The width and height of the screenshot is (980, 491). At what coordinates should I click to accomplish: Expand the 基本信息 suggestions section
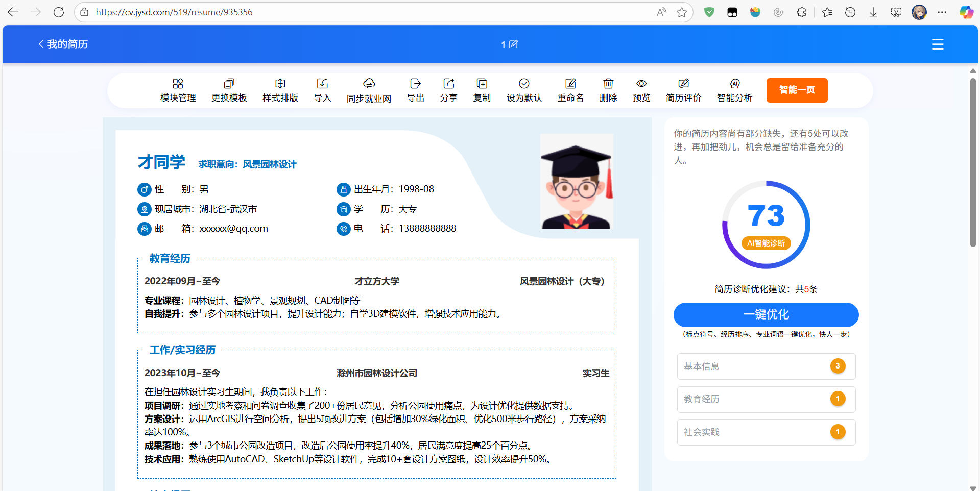pos(765,366)
